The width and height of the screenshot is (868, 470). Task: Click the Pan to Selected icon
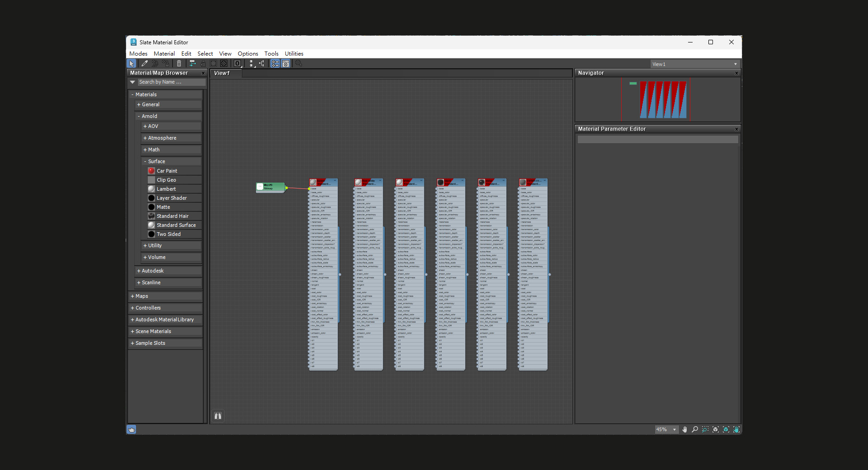[736, 429]
